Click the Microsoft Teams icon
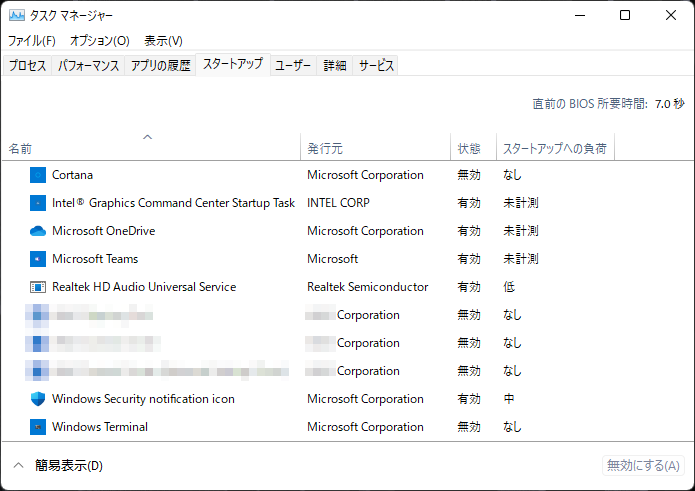Viewport: 695px width, 491px height. tap(38, 259)
